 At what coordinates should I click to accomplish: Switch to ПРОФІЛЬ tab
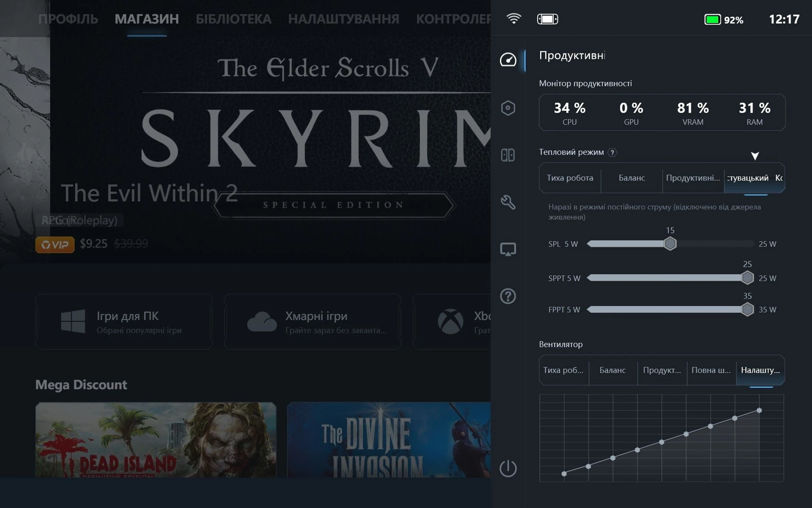point(68,19)
